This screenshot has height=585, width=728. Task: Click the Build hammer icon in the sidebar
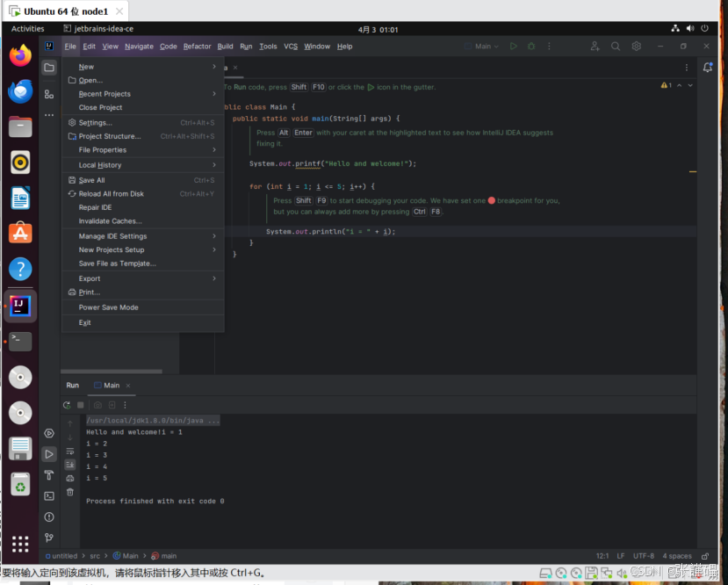pyautogui.click(x=49, y=475)
